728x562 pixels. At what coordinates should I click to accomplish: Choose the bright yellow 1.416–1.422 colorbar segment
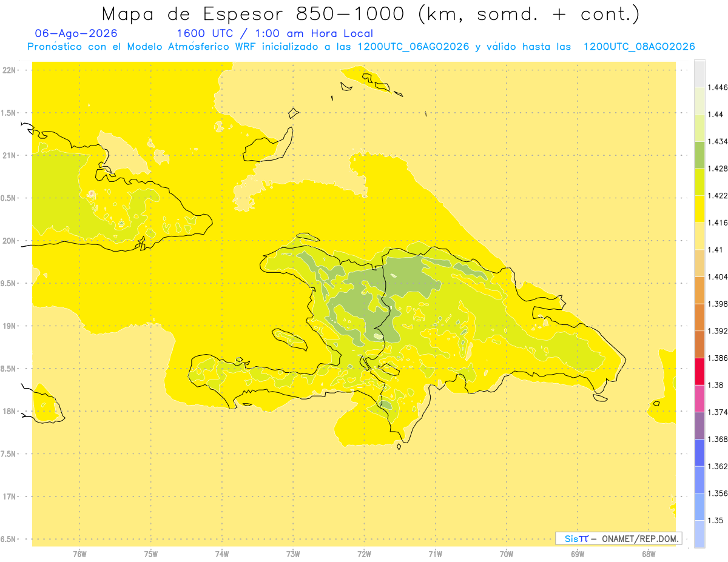coord(699,209)
